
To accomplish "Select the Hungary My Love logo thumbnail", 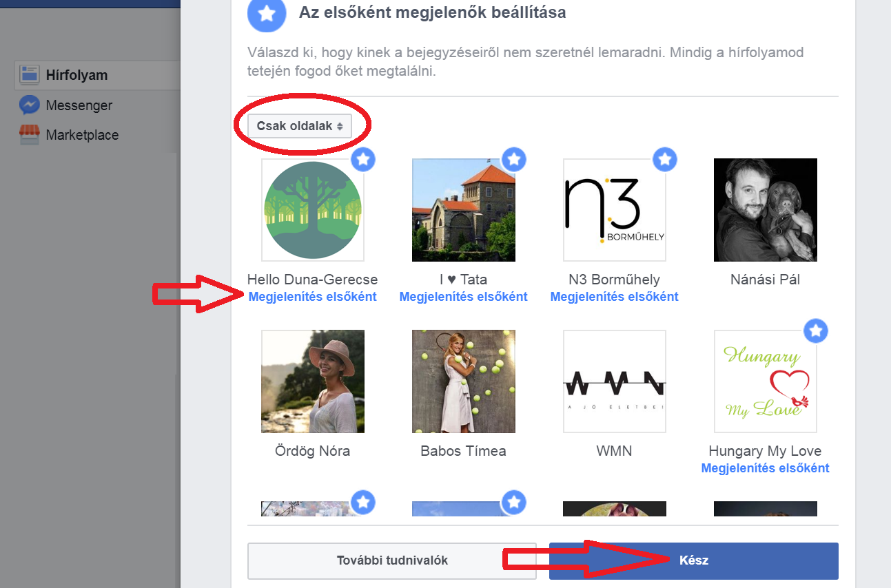I will point(766,381).
